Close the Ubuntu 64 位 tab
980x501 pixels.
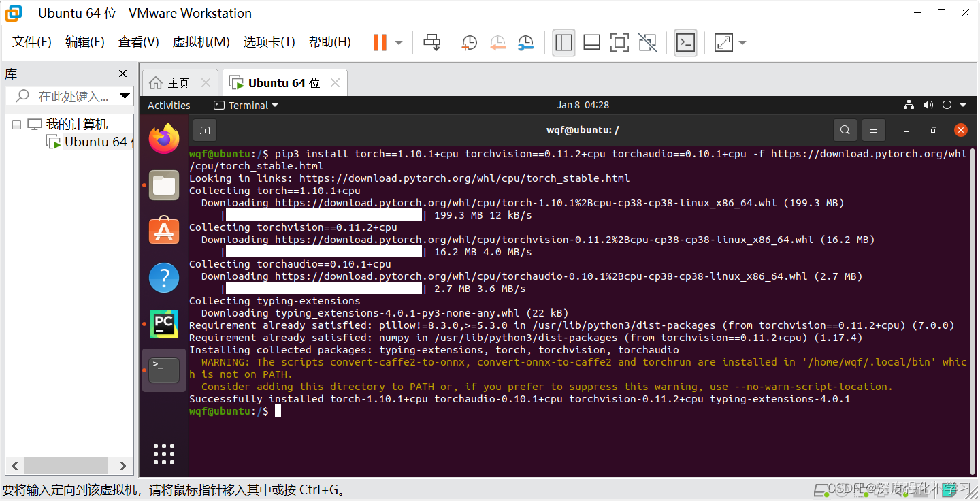tap(335, 83)
